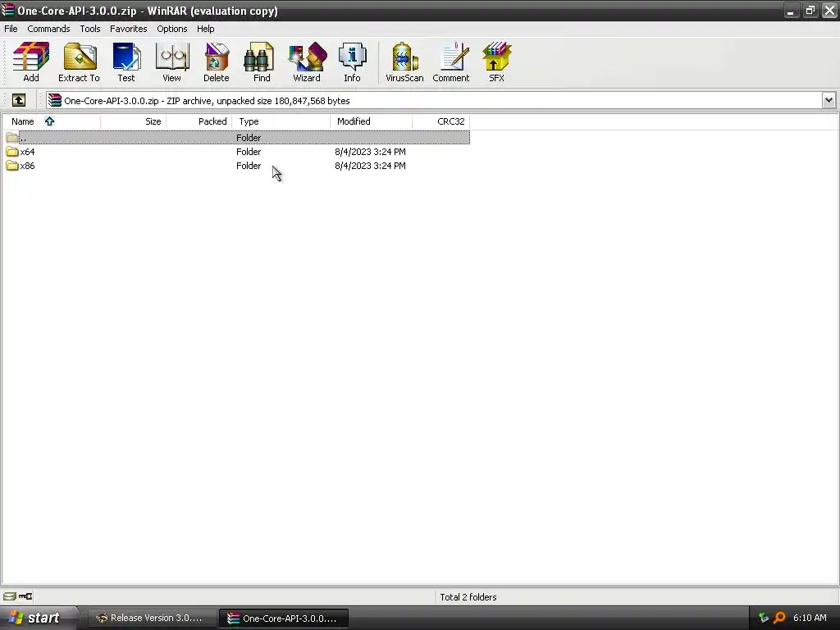Click the x64 modified date 8/4/2023 3:24 PM
The height and width of the screenshot is (630, 840).
point(370,152)
